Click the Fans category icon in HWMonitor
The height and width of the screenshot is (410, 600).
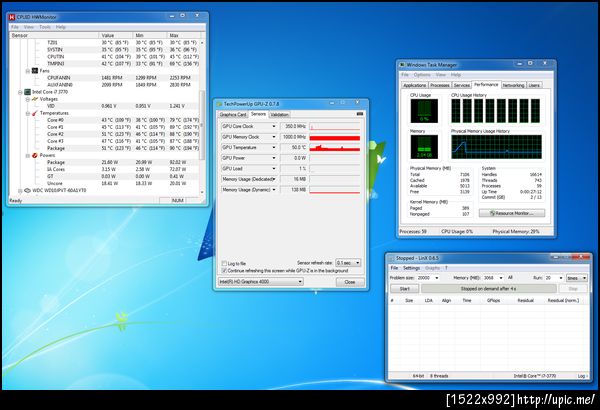35,71
